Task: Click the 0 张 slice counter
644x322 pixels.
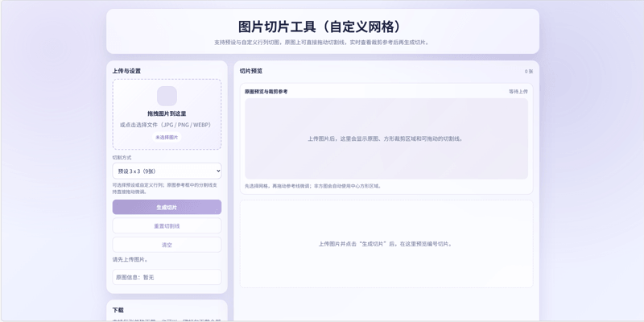Action: pos(529,72)
